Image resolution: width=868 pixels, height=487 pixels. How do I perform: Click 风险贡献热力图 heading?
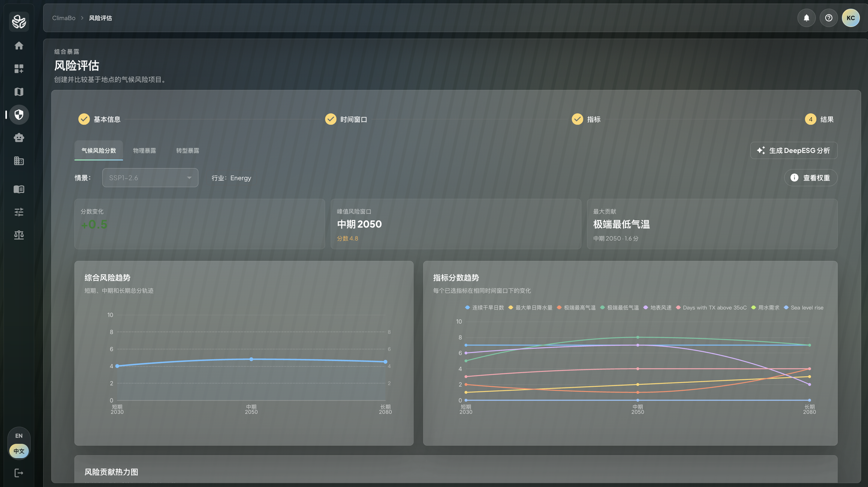point(111,472)
